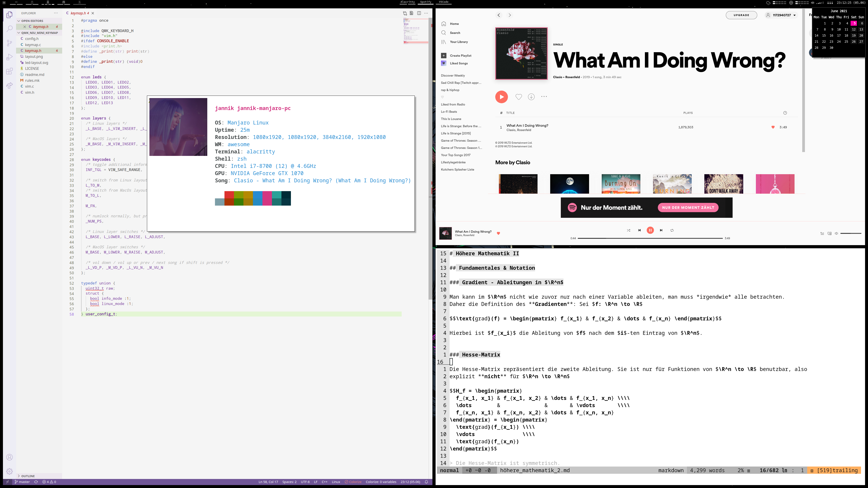Go back in Spotify navigation
The width and height of the screenshot is (868, 488).
coord(499,15)
